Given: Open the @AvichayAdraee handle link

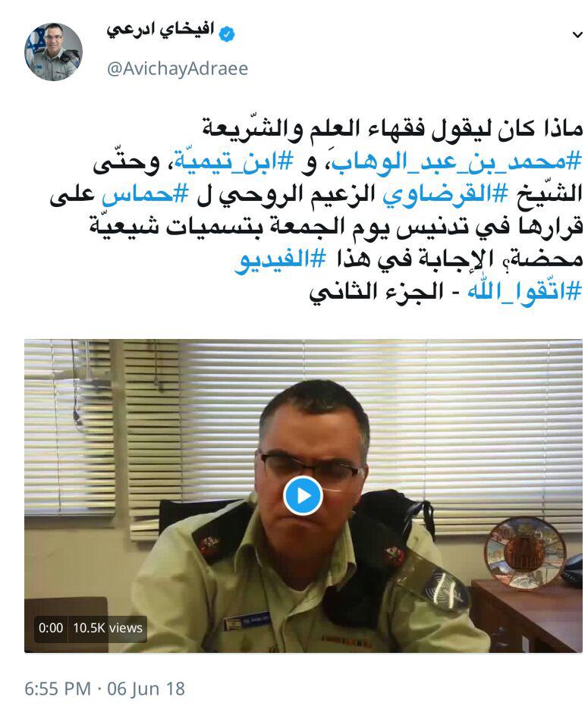Looking at the screenshot, I should [x=178, y=68].
